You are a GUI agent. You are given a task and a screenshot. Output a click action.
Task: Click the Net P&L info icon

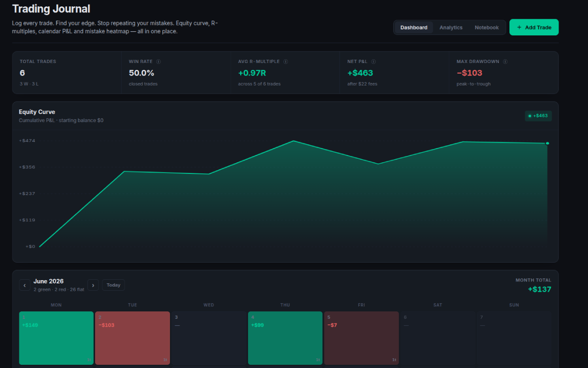(373, 62)
